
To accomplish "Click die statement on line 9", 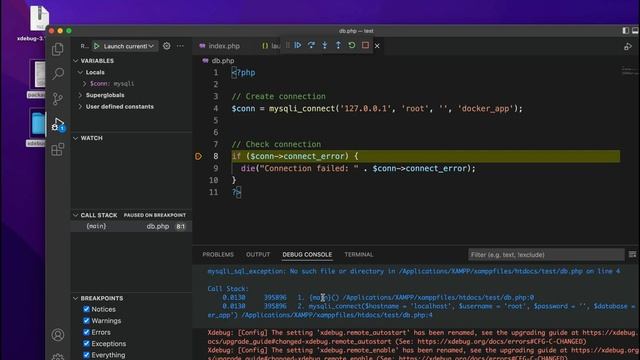I will click(247, 168).
